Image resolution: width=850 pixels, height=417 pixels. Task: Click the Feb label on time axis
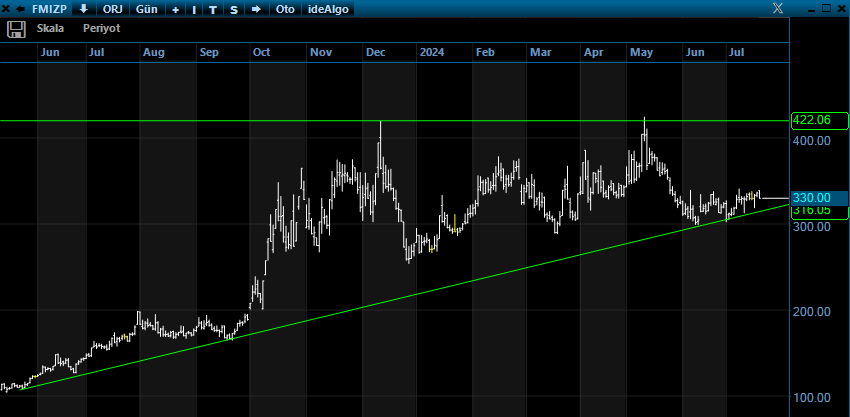pyautogui.click(x=485, y=53)
